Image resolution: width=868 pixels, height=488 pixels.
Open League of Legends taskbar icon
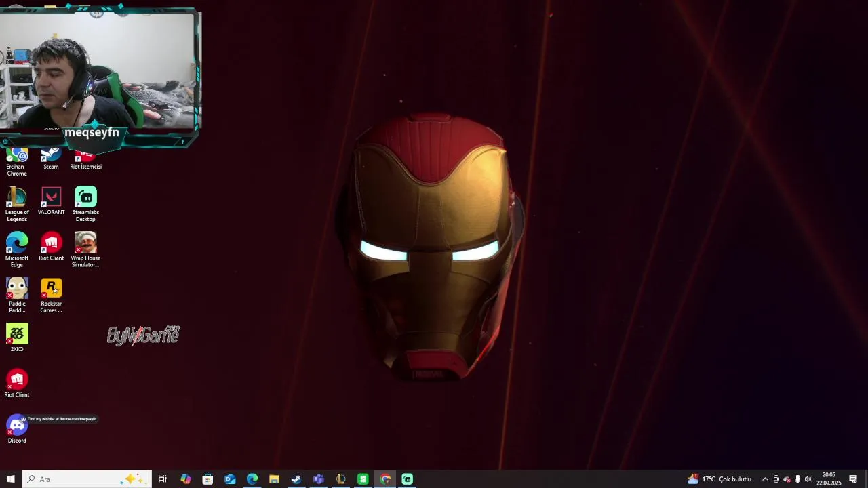341,479
